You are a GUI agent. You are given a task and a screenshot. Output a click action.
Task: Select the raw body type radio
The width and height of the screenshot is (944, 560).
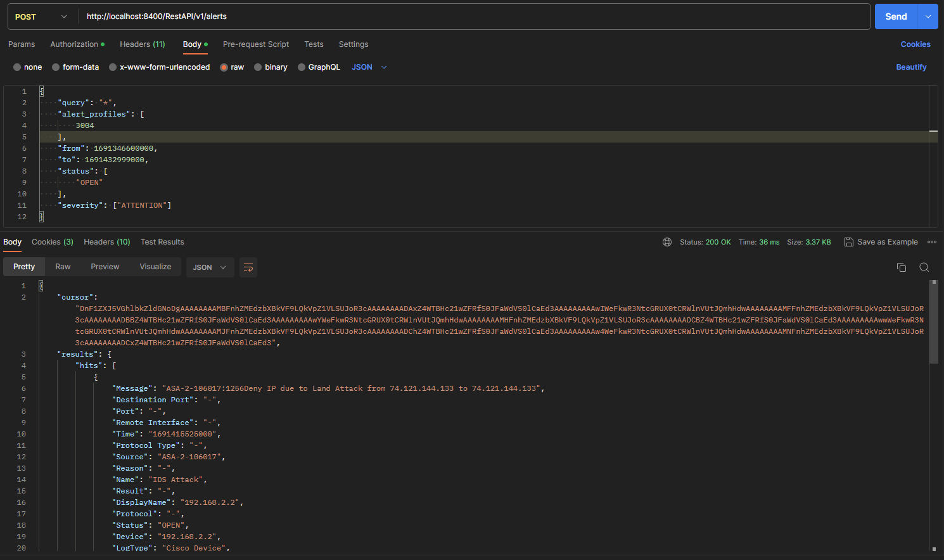[x=224, y=67]
